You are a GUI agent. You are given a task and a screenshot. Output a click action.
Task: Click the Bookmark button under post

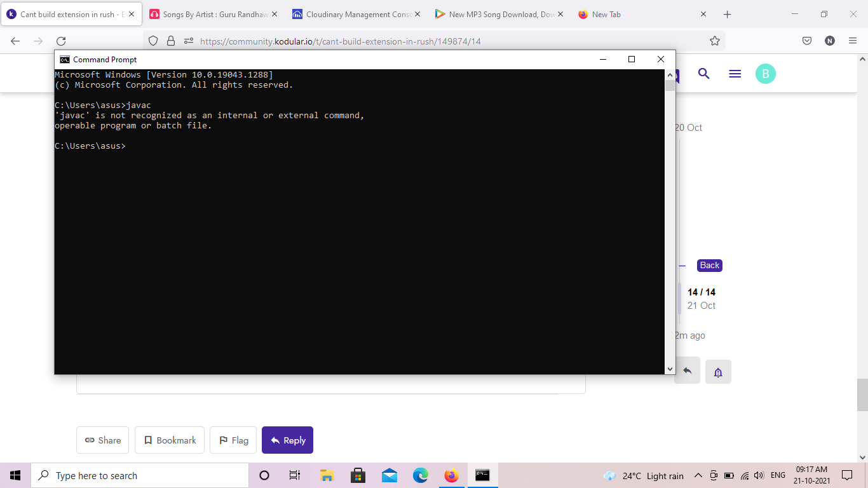[x=170, y=440]
